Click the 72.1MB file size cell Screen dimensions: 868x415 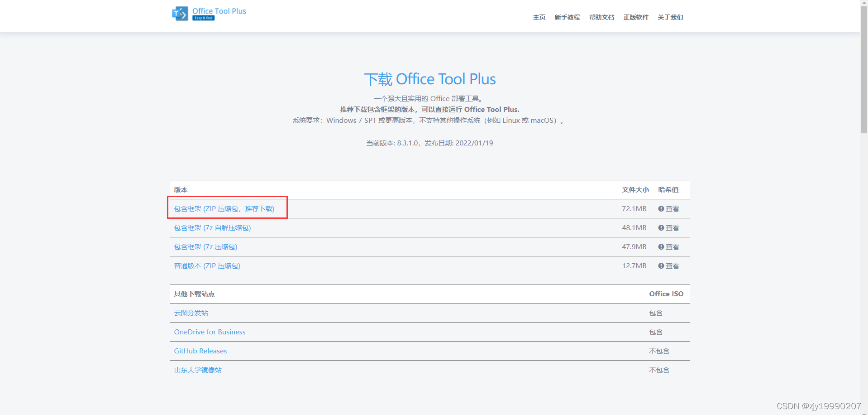tap(634, 209)
